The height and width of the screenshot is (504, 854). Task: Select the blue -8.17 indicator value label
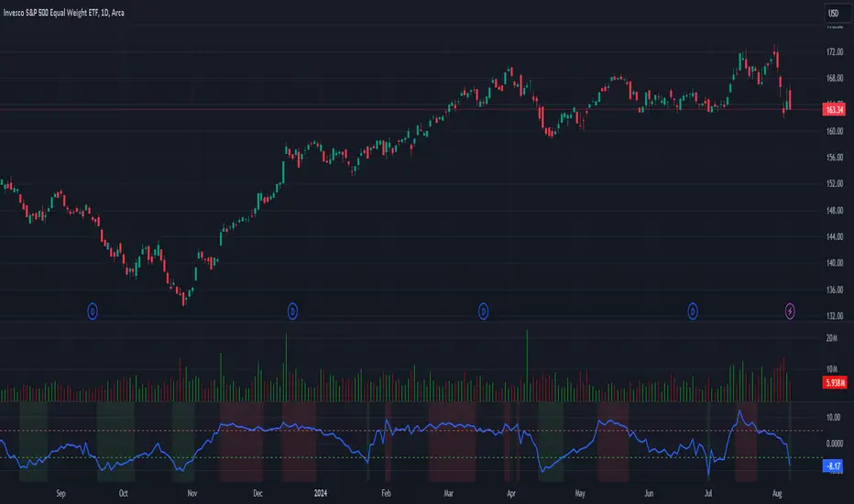point(833,466)
